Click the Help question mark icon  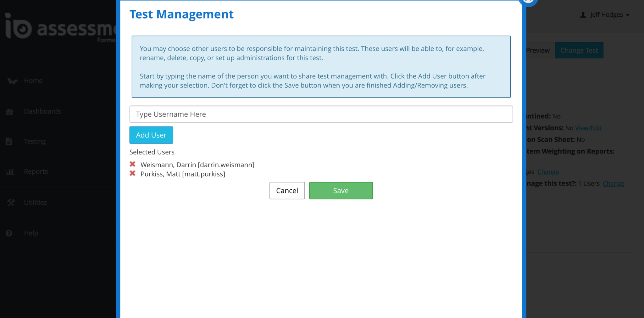pyautogui.click(x=9, y=233)
